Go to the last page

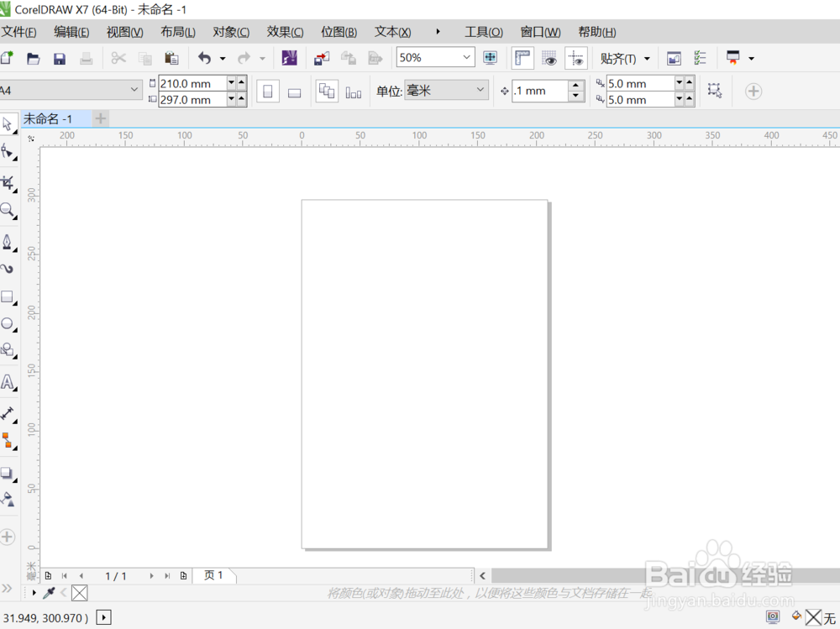tap(167, 576)
